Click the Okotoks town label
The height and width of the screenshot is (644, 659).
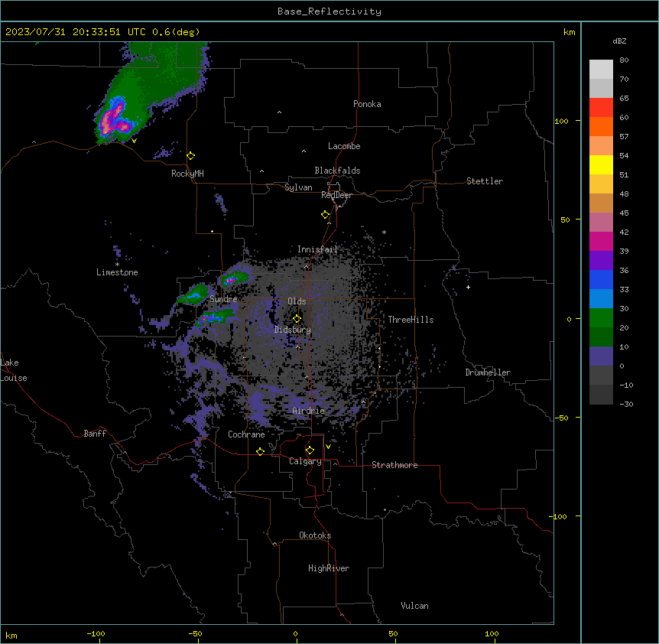tap(315, 535)
